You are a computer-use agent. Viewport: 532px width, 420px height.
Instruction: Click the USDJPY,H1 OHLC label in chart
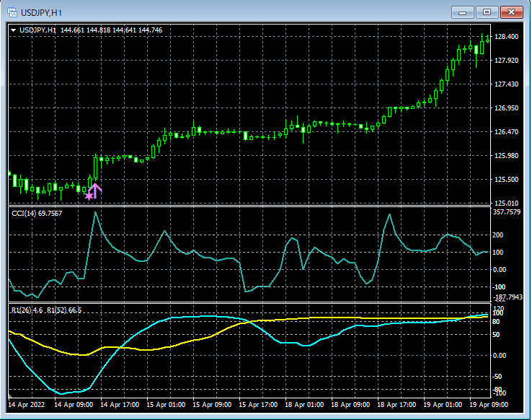[x=90, y=30]
